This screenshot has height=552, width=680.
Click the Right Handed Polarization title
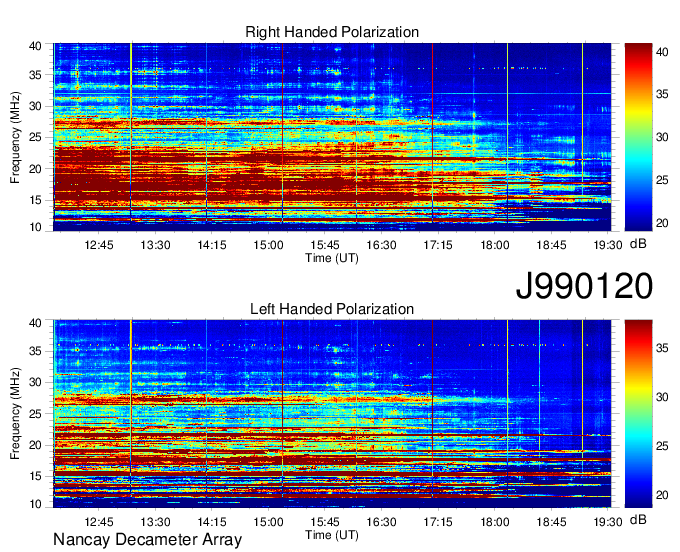[x=332, y=32]
